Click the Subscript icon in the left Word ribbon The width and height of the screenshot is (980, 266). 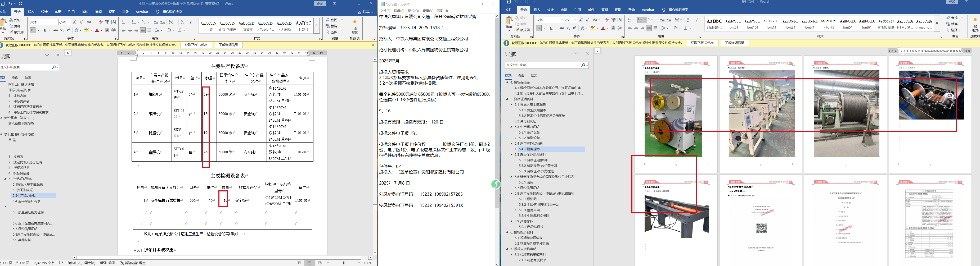[62, 30]
